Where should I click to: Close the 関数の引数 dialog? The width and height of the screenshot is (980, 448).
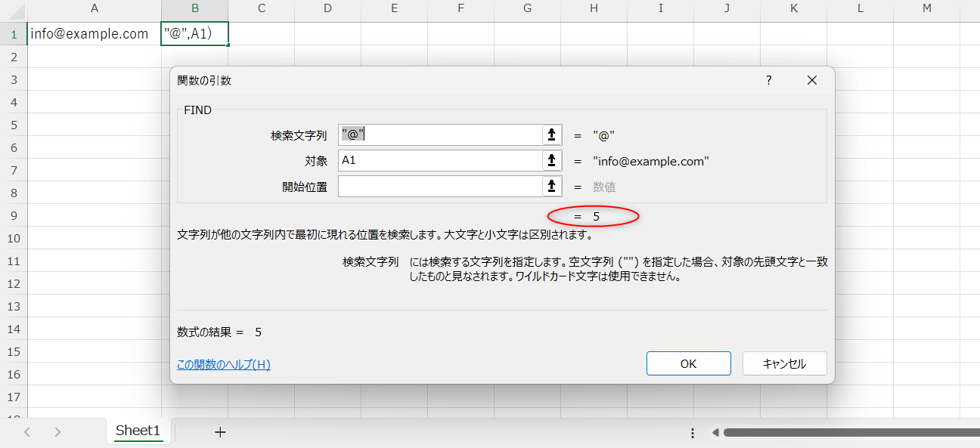[x=812, y=80]
